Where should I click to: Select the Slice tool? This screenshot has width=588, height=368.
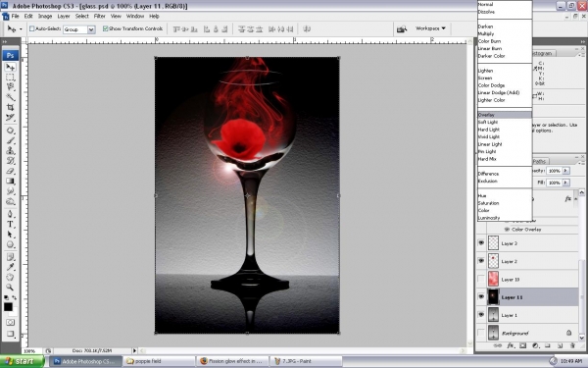coord(10,118)
